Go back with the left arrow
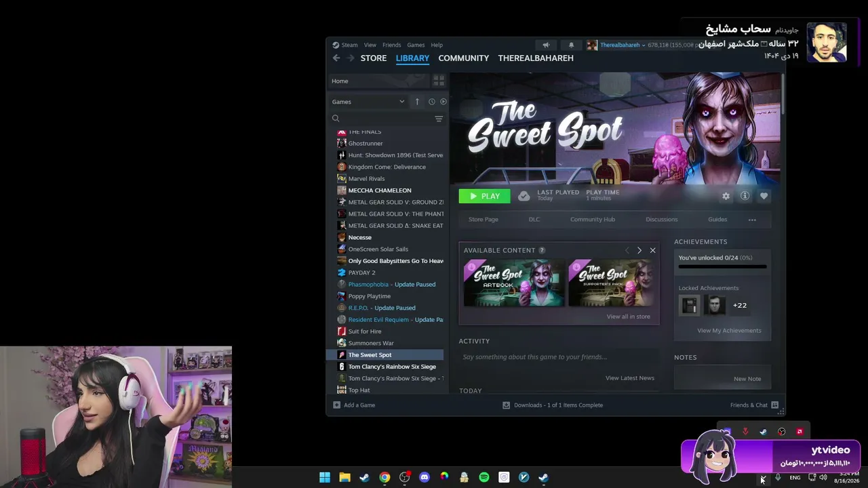 point(336,58)
